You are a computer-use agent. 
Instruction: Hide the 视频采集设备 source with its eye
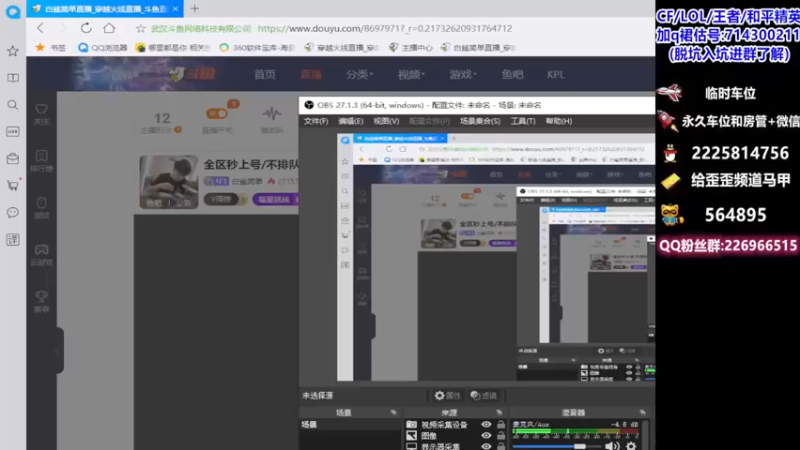click(486, 424)
